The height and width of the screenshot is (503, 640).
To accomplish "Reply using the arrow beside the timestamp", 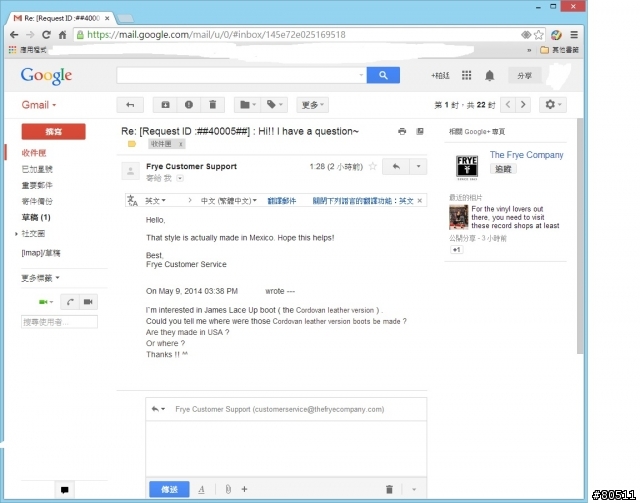I will 396,166.
